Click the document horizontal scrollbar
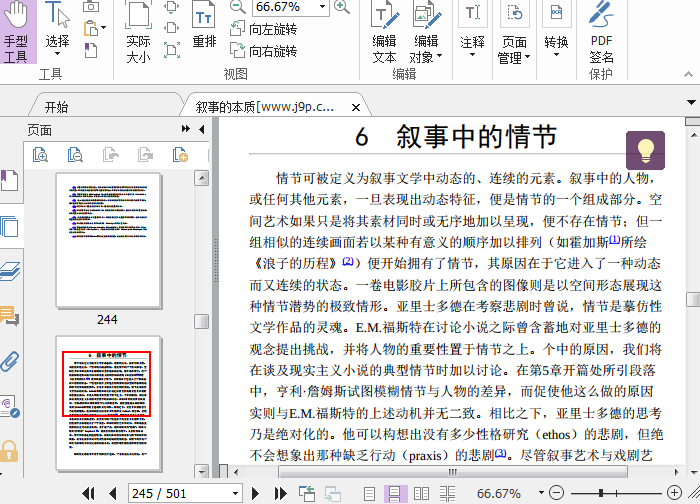The width and height of the screenshot is (700, 504). pyautogui.click(x=453, y=471)
